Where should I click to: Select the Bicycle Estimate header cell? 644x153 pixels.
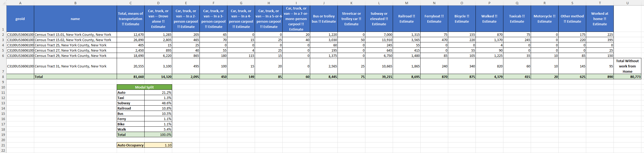(x=462, y=19)
